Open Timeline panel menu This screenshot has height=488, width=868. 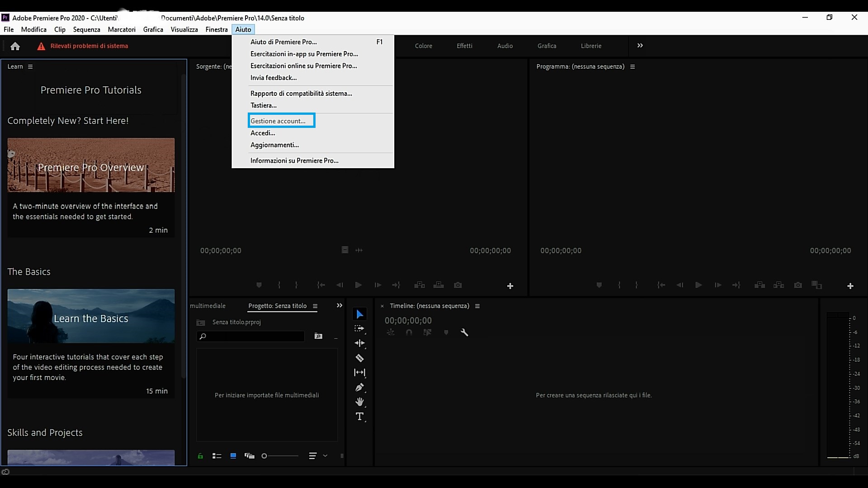(x=477, y=306)
